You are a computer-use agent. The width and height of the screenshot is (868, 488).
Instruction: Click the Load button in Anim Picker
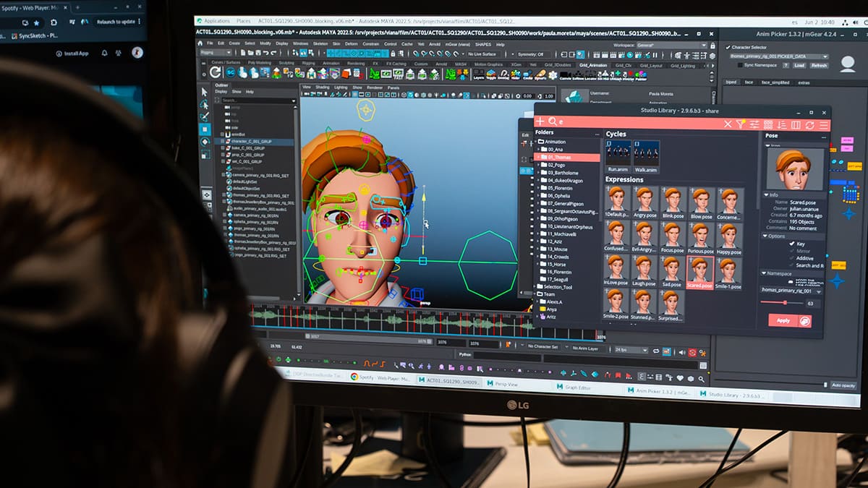(799, 65)
